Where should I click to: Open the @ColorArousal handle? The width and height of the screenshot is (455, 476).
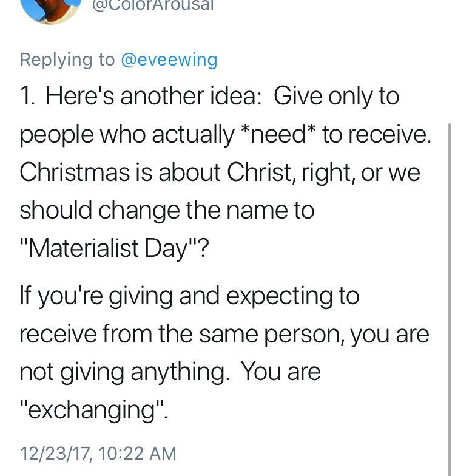pyautogui.click(x=153, y=5)
